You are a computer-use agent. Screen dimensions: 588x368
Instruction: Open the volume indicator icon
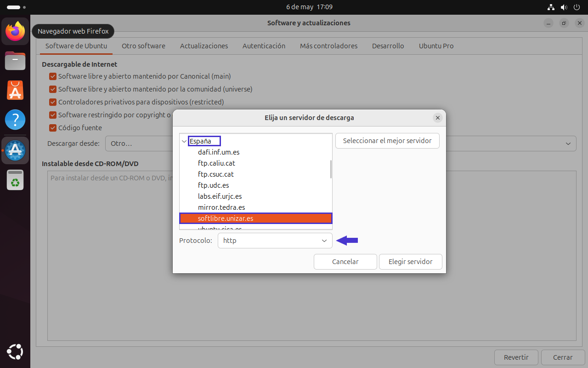point(564,7)
